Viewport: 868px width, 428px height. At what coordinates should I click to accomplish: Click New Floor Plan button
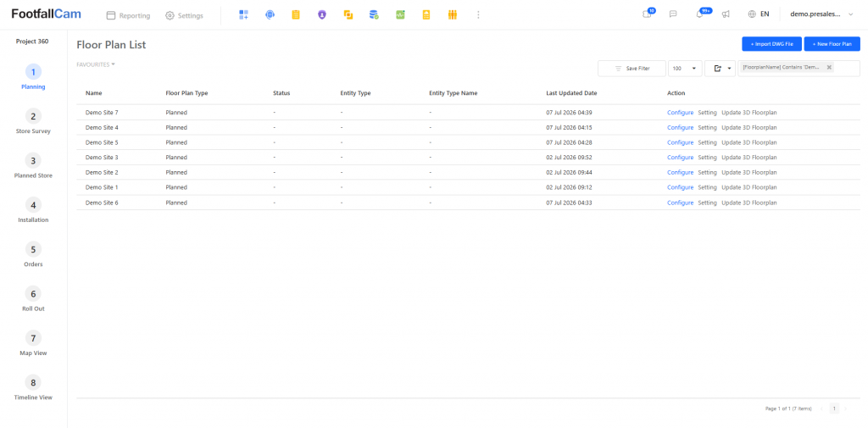(x=832, y=44)
